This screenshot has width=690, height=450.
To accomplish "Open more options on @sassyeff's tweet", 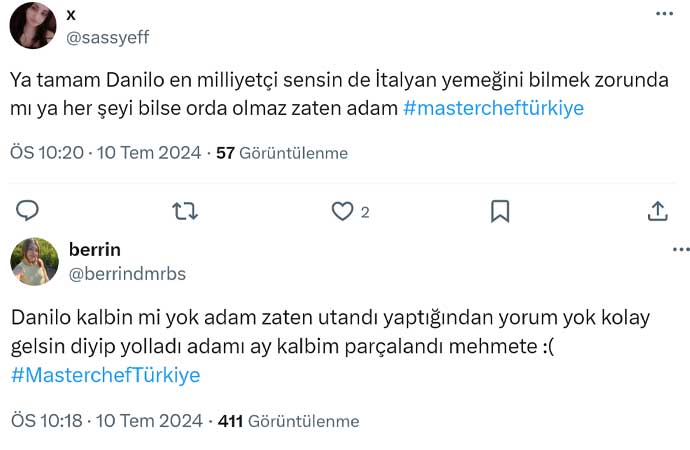I will pyautogui.click(x=664, y=14).
